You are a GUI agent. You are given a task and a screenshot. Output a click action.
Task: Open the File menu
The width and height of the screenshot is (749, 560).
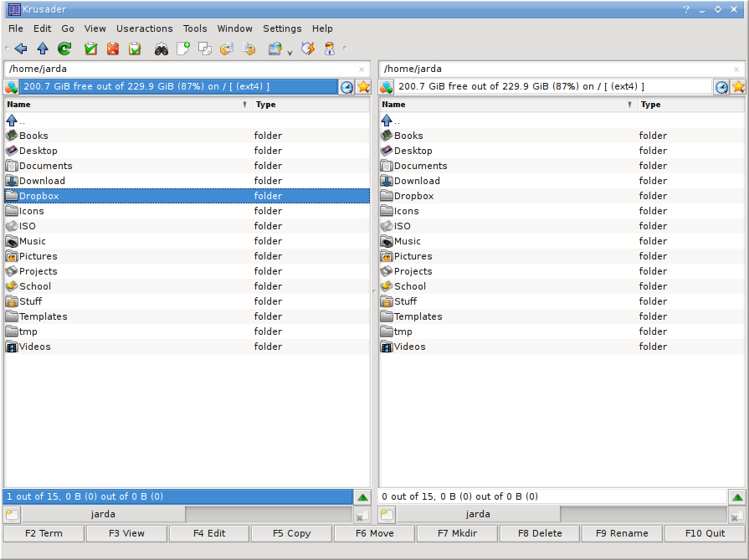click(x=16, y=28)
